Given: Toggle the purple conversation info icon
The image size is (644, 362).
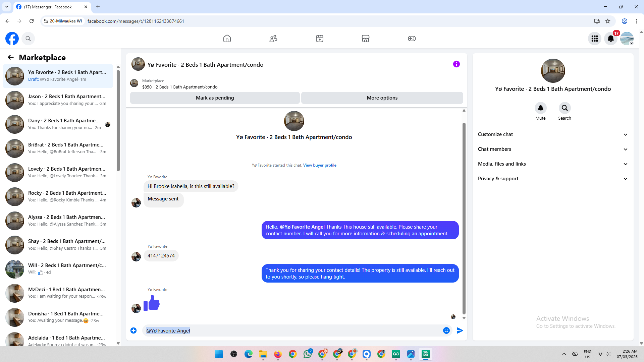Looking at the screenshot, I should coord(456,64).
